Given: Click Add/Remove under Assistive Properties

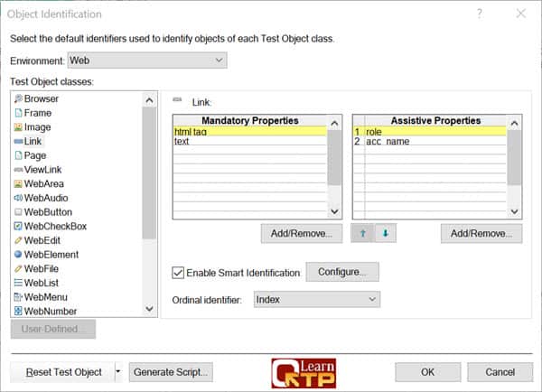Looking at the screenshot, I should click(x=481, y=234).
